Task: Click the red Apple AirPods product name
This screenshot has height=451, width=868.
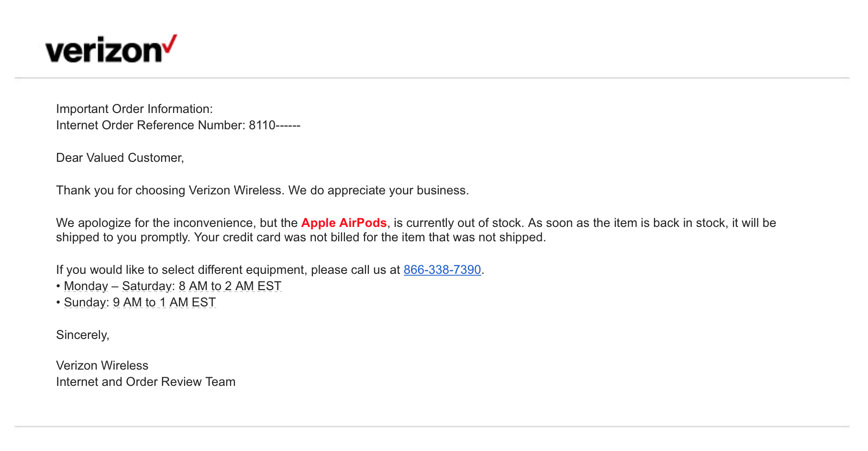Action: [x=344, y=223]
